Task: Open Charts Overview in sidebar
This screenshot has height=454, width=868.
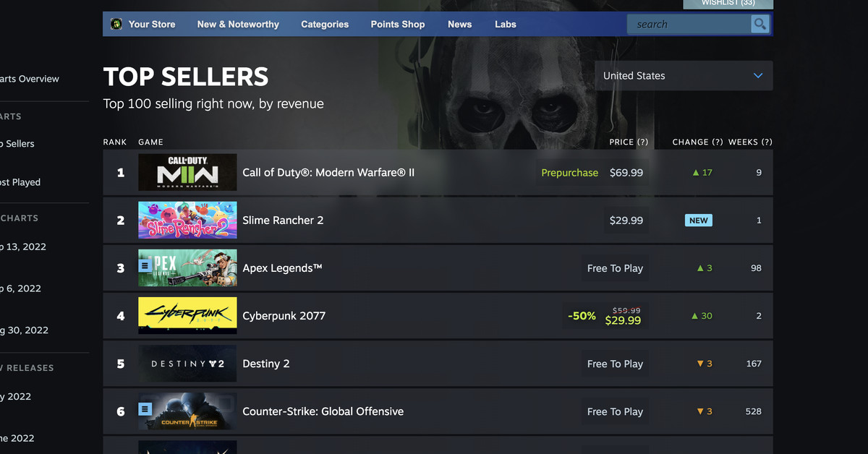Action: [x=30, y=79]
